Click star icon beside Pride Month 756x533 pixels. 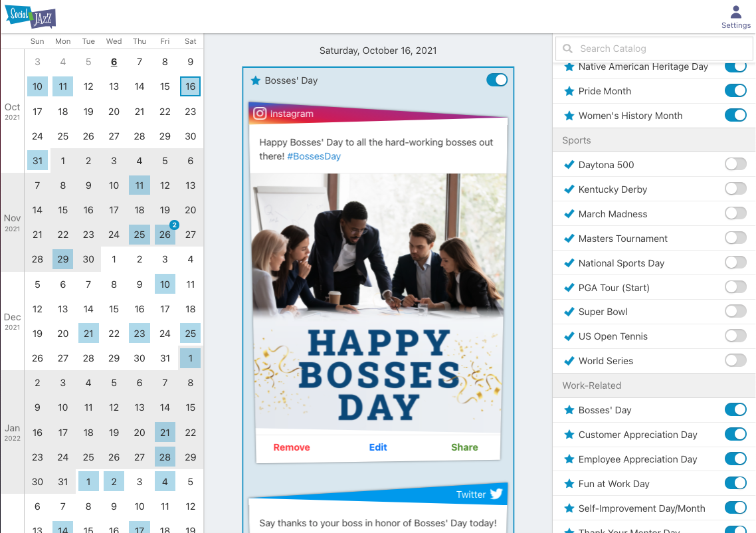(569, 91)
